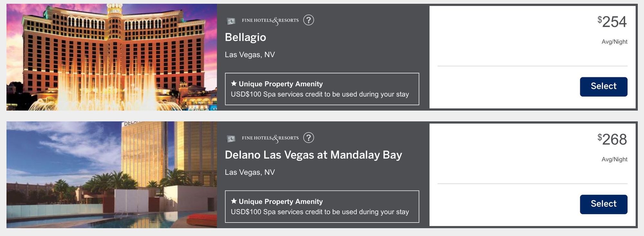This screenshot has height=236, width=644.
Task: Click the Las Vegas, NV location under Delano
Action: coord(250,172)
